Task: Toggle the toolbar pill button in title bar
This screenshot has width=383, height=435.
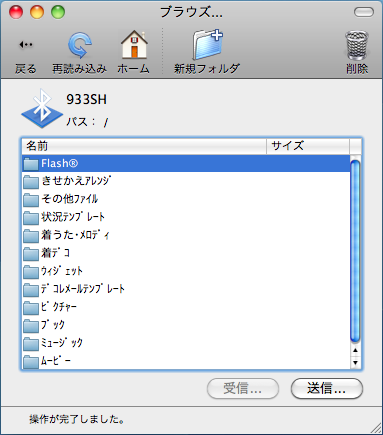Action: click(364, 13)
